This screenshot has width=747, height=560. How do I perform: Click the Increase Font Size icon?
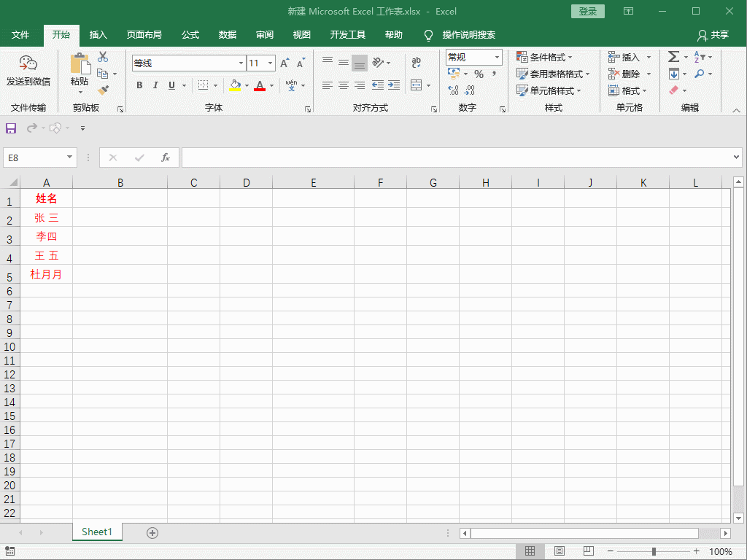pyautogui.click(x=285, y=63)
